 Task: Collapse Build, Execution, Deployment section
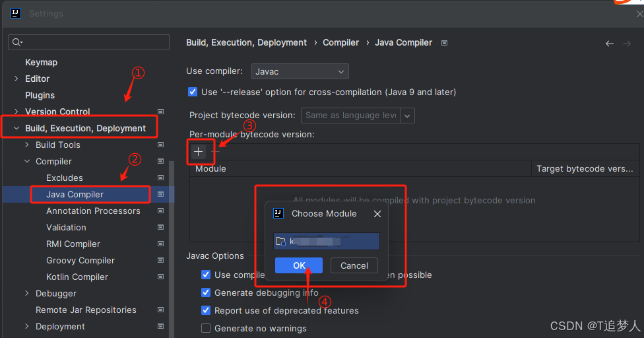click(x=16, y=128)
